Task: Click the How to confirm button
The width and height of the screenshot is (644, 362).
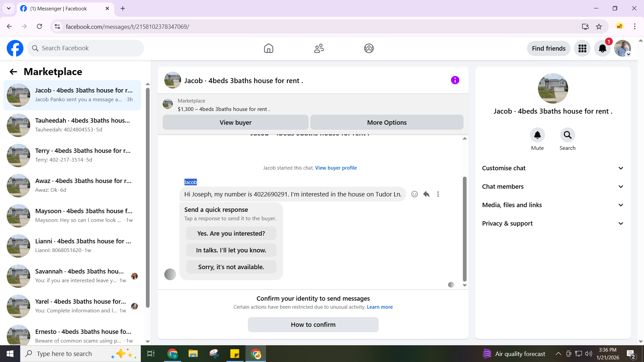Action: [313, 324]
